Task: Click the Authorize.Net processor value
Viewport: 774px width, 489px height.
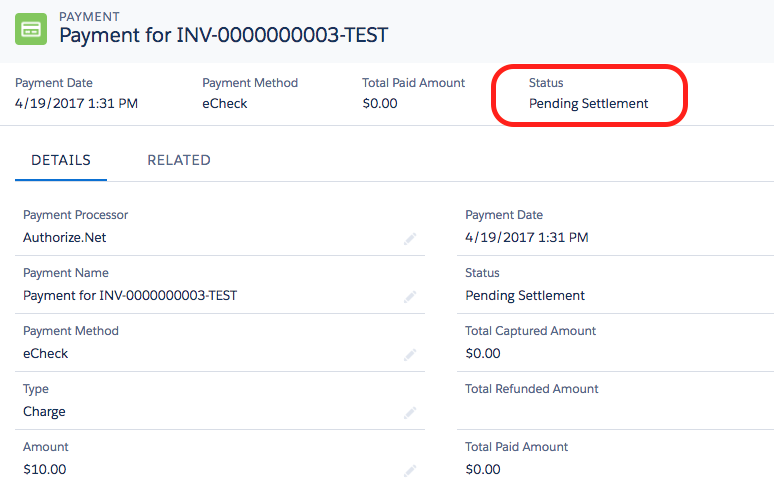Action: tap(64, 238)
